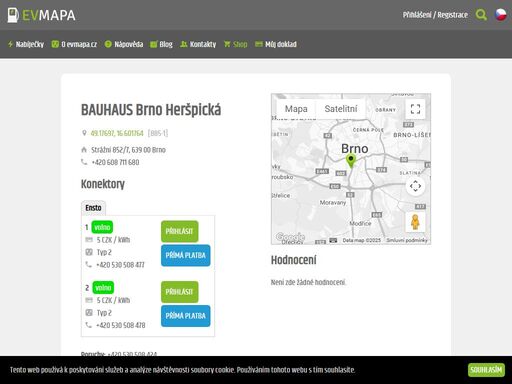The image size is (512, 384).
Task: Click the volno status badge of connector 1
Action: (102, 227)
